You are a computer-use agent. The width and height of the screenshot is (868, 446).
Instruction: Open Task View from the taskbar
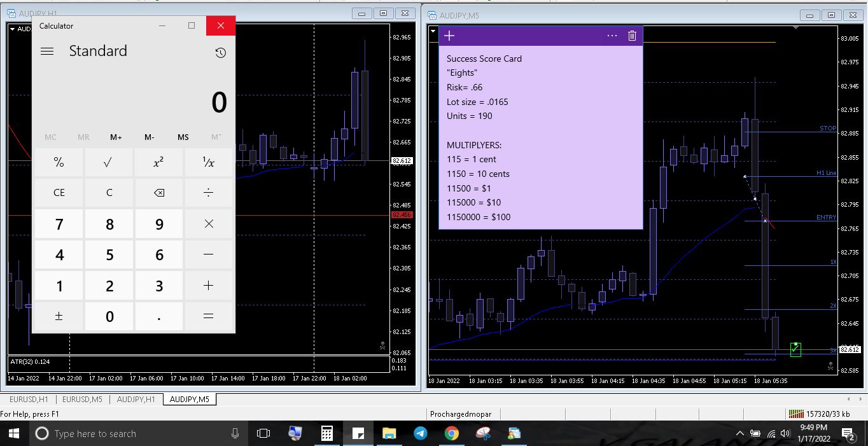click(x=263, y=433)
